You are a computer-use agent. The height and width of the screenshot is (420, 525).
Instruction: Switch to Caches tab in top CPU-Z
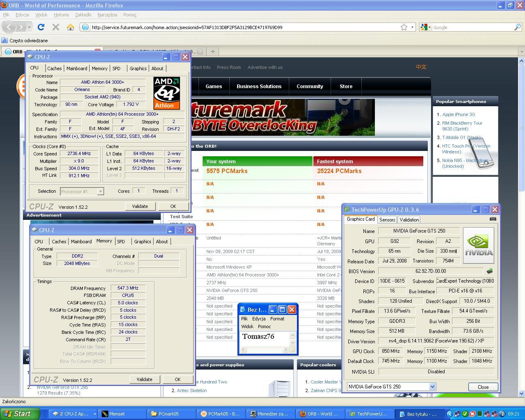tap(54, 68)
